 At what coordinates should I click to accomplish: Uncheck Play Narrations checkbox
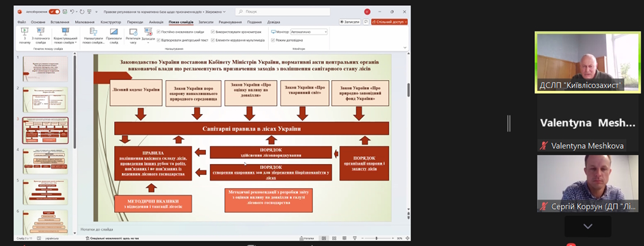pyautogui.click(x=158, y=40)
